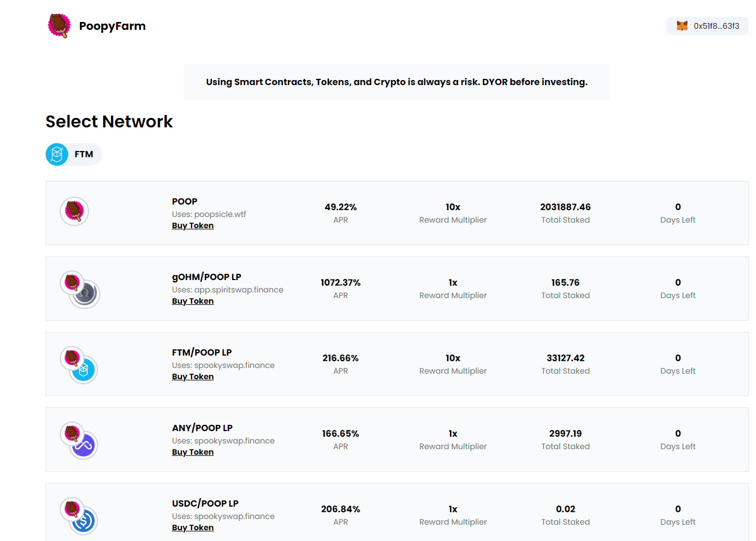The height and width of the screenshot is (541, 756).
Task: Click the PoopyFarm popsicle logo
Action: point(59,26)
